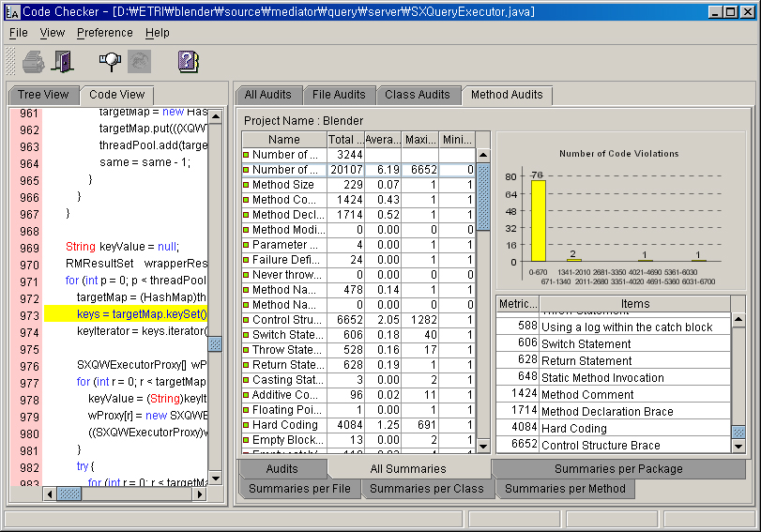This screenshot has width=761, height=532.
Task: Click the tall yellow bar in chart
Action: (538, 220)
